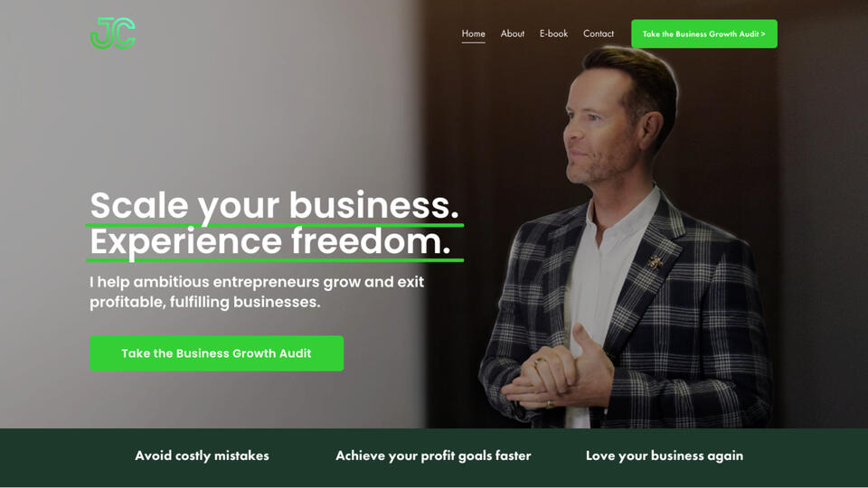
Task: Click the green JC logo
Action: point(113,33)
